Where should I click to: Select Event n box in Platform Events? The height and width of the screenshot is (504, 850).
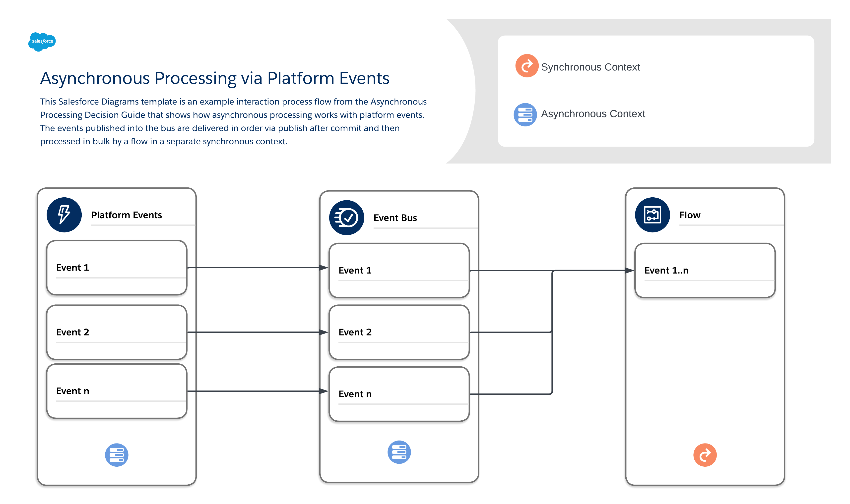pyautogui.click(x=117, y=391)
